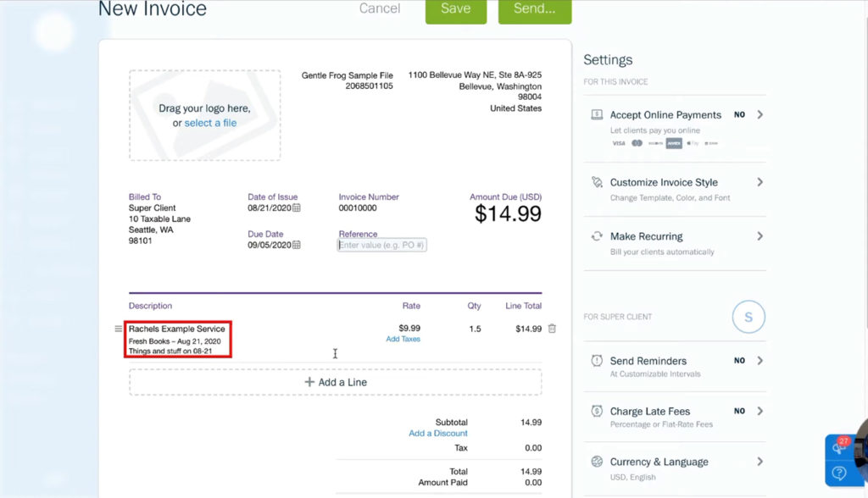Select the Customize Invoice Style paintbrush icon
This screenshot has height=498, width=868.
[598, 182]
